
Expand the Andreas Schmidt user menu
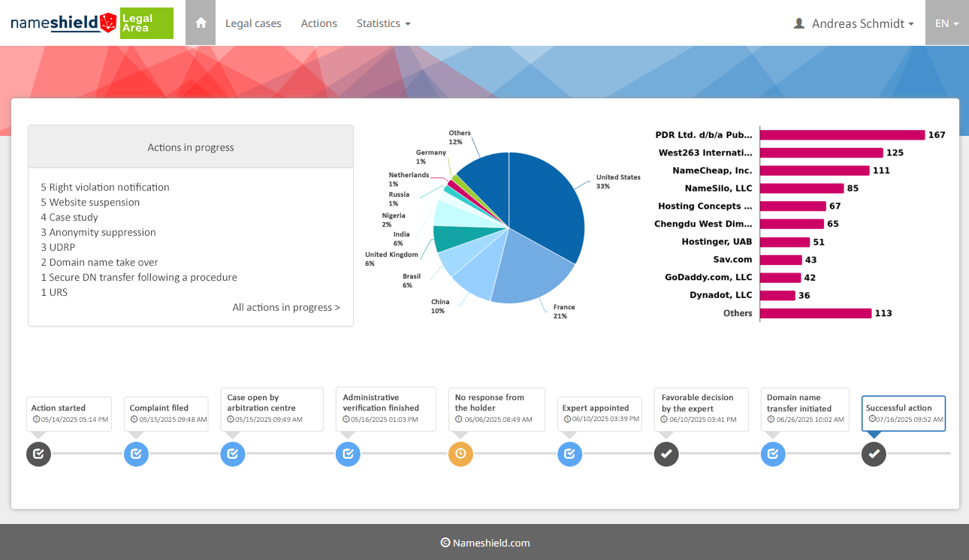coord(854,23)
